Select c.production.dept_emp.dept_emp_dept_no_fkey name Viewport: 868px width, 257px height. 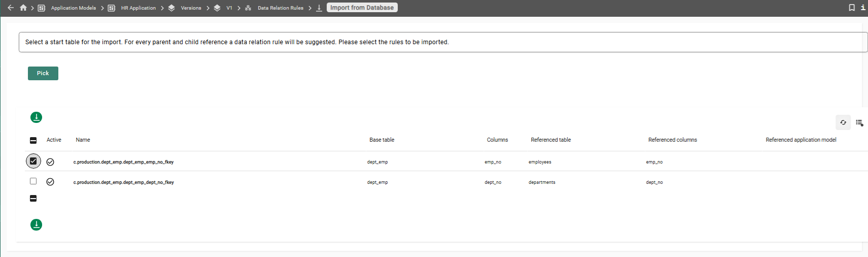(x=124, y=182)
